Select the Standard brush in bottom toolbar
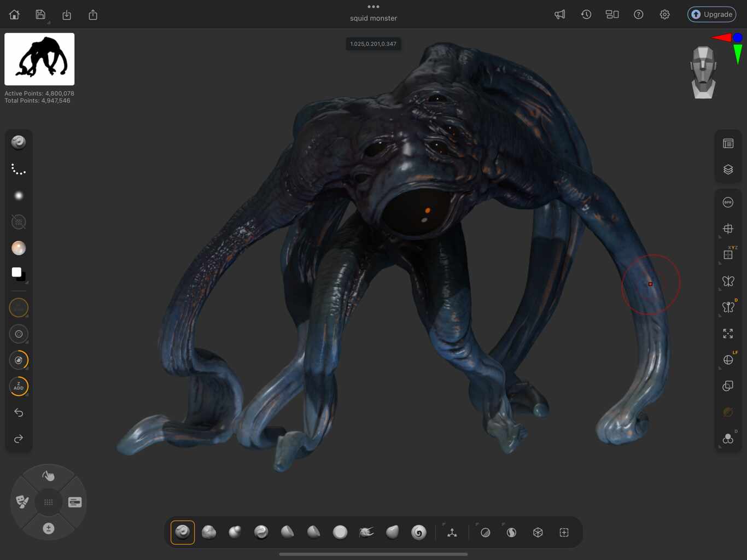Viewport: 747px width, 560px height. [x=183, y=532]
